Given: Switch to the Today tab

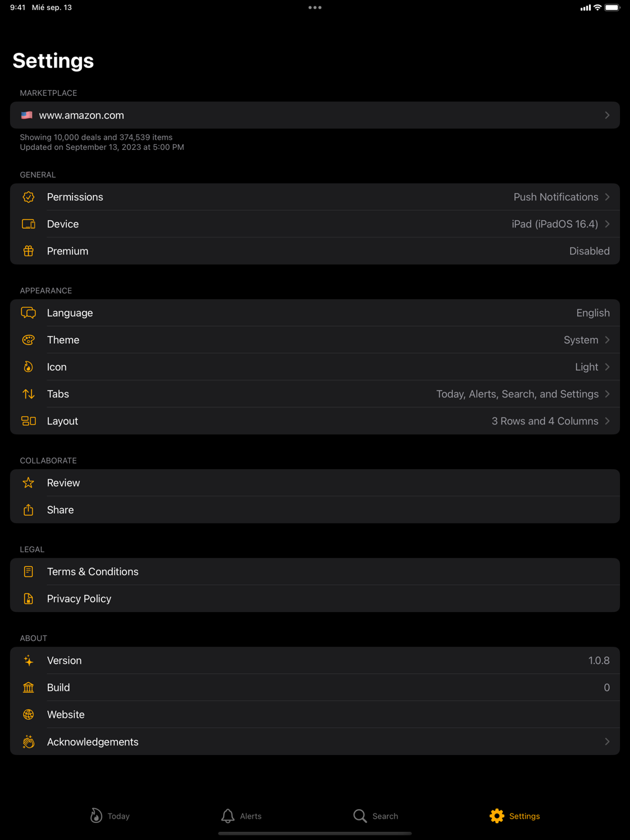Looking at the screenshot, I should click(x=110, y=816).
